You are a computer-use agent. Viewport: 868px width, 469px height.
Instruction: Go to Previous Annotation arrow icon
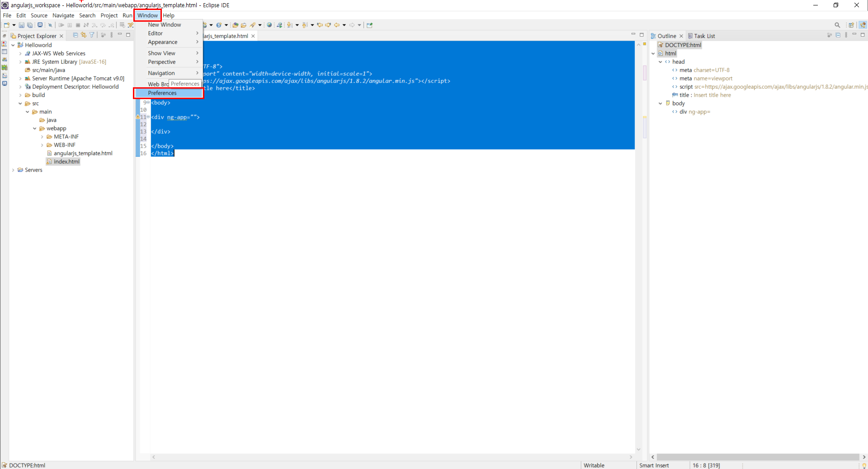pyautogui.click(x=305, y=25)
